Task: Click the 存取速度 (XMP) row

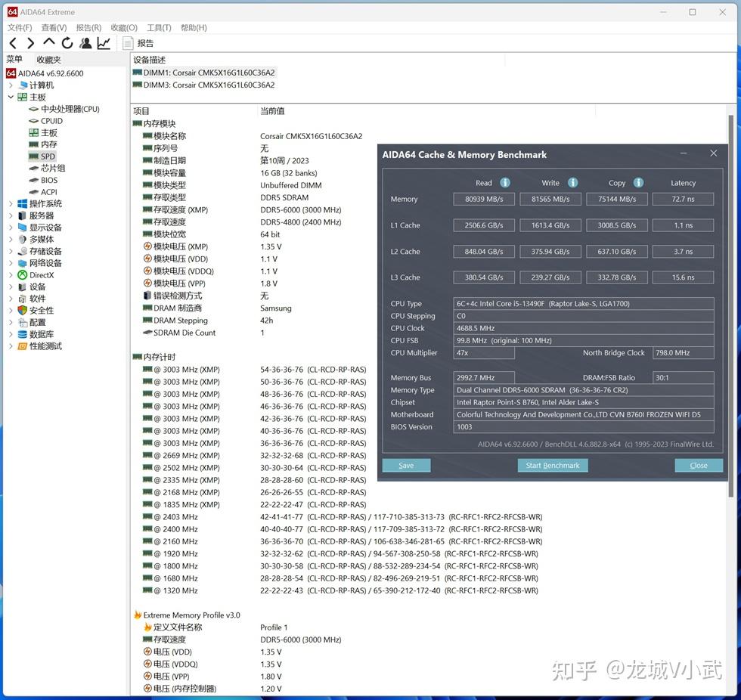Action: (x=242, y=209)
